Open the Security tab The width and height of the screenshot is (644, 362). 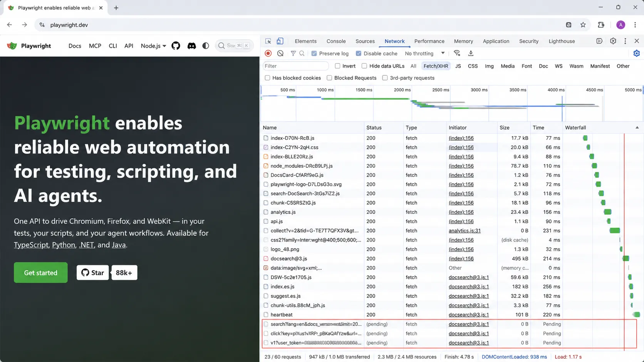(529, 41)
